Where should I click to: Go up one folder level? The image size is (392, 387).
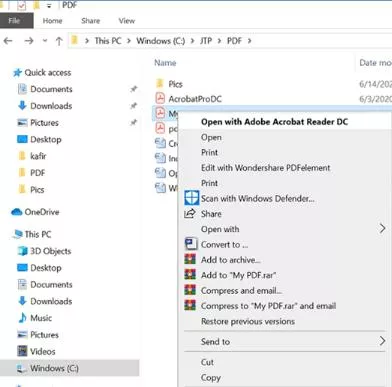tap(59, 41)
